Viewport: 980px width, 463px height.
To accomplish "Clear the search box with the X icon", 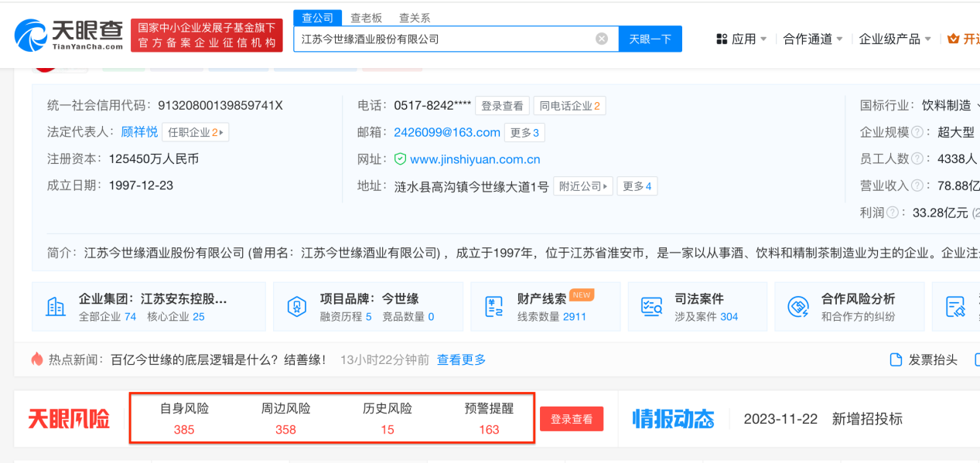I will [x=602, y=39].
